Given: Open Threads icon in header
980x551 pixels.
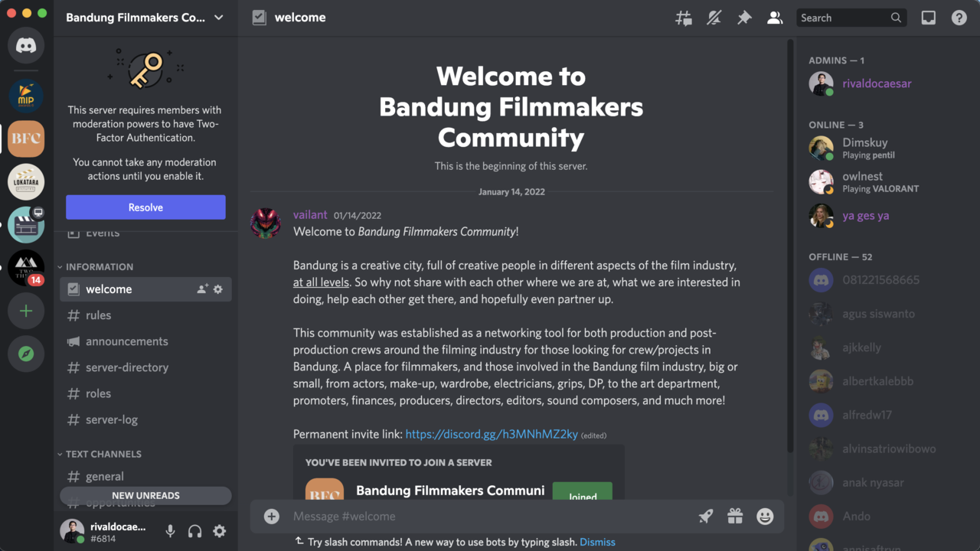Looking at the screenshot, I should click(684, 18).
